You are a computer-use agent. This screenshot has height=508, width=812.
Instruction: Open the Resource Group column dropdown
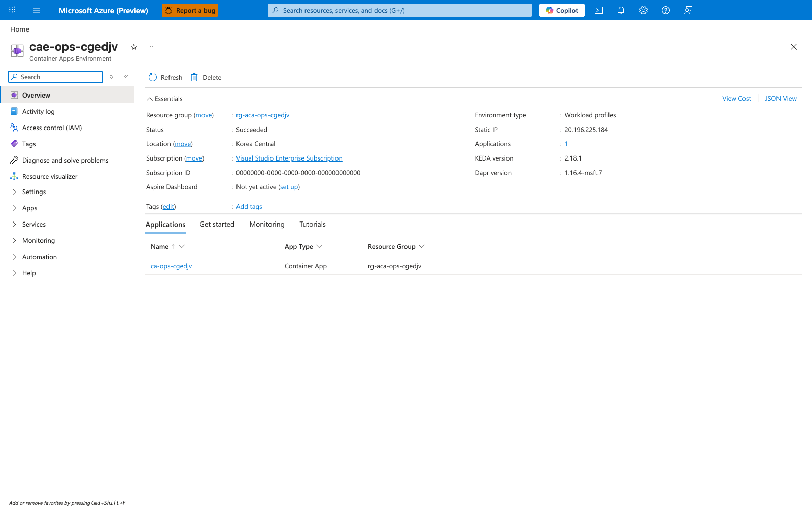tap(422, 246)
